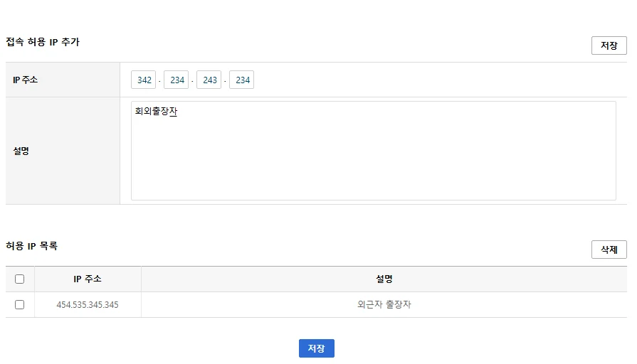Click the 접속 허용 IP 추가 section heading
The width and height of the screenshot is (637, 364).
pos(43,42)
